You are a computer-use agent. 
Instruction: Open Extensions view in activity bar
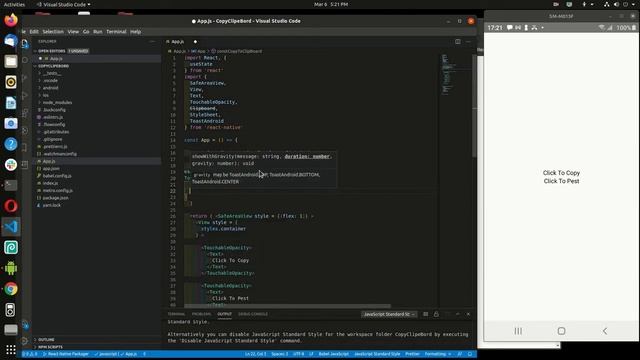(25, 113)
